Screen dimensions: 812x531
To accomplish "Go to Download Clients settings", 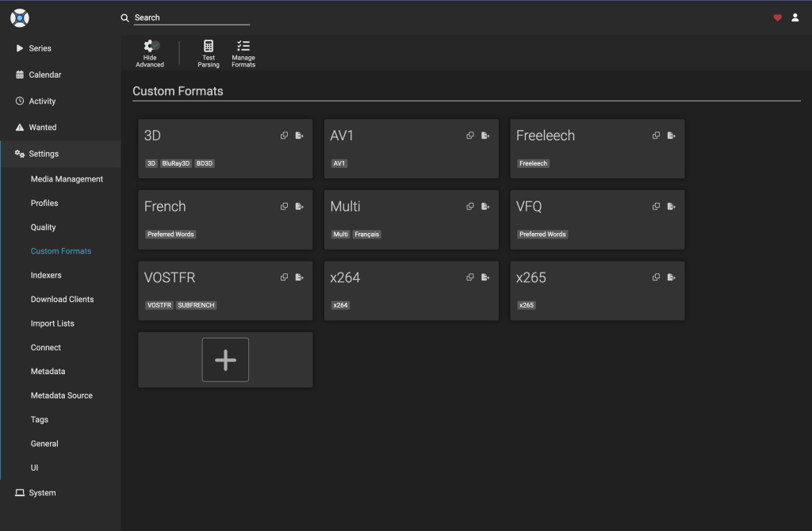I will tap(62, 299).
